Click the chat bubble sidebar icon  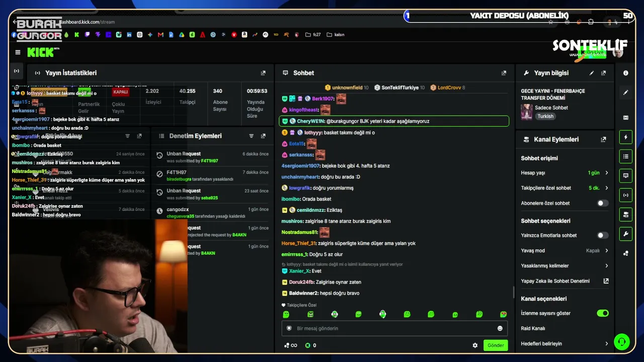pyautogui.click(x=626, y=175)
